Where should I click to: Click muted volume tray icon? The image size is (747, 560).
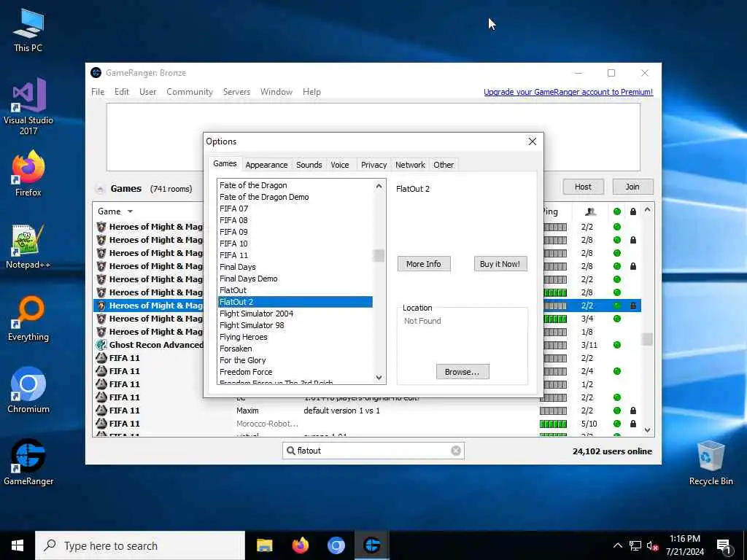point(653,545)
